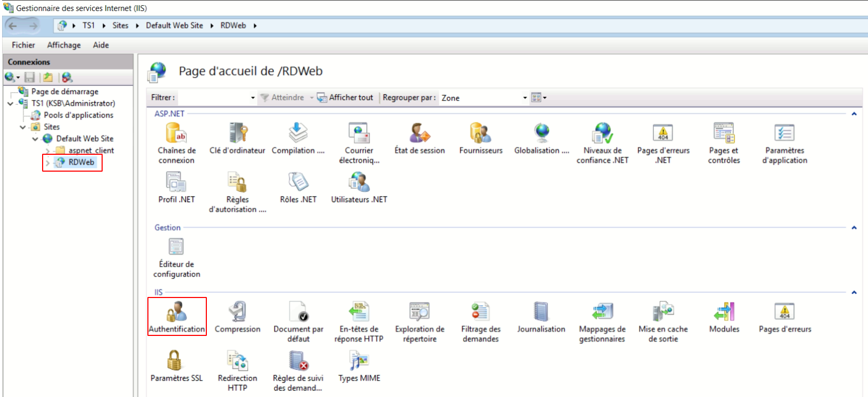This screenshot has height=397, width=868.
Task: Collapse the ASP.NET section
Action: click(x=854, y=114)
